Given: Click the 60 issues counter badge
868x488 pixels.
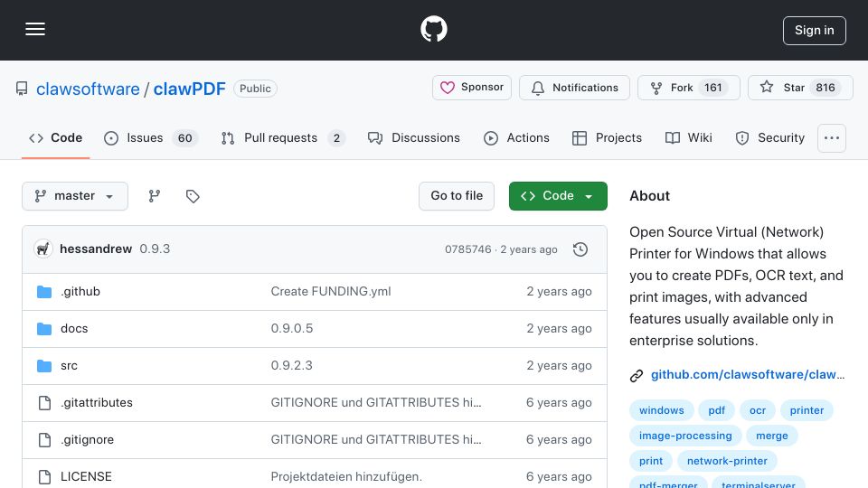Looking at the screenshot, I should (x=184, y=137).
